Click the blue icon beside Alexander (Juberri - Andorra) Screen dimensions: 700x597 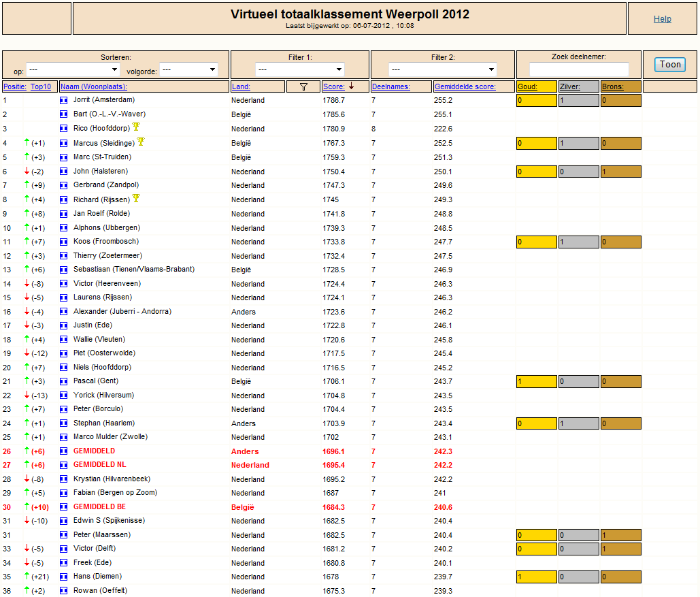64,312
